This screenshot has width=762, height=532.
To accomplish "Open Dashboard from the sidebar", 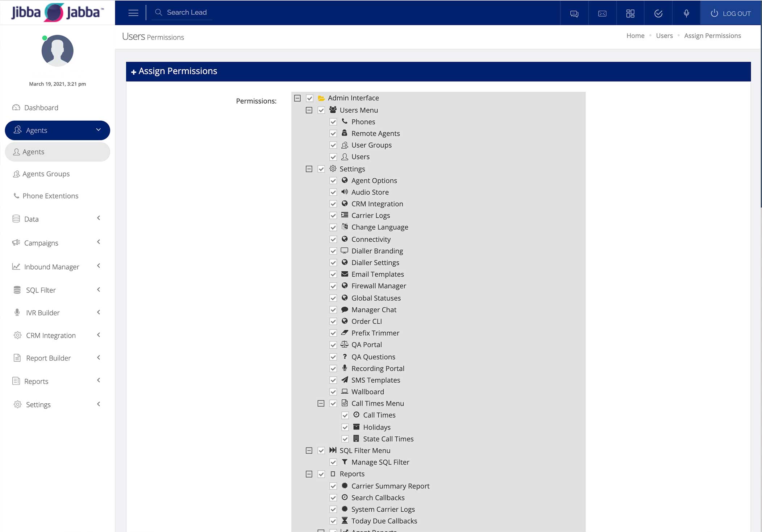I will coord(41,108).
